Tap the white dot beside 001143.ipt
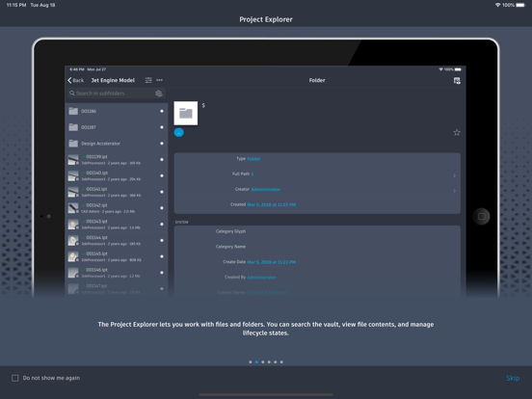The width and height of the screenshot is (532, 399). [162, 225]
